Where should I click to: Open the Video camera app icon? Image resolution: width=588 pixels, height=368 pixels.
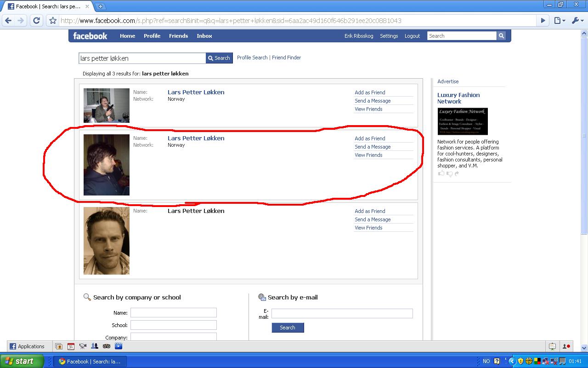83,346
